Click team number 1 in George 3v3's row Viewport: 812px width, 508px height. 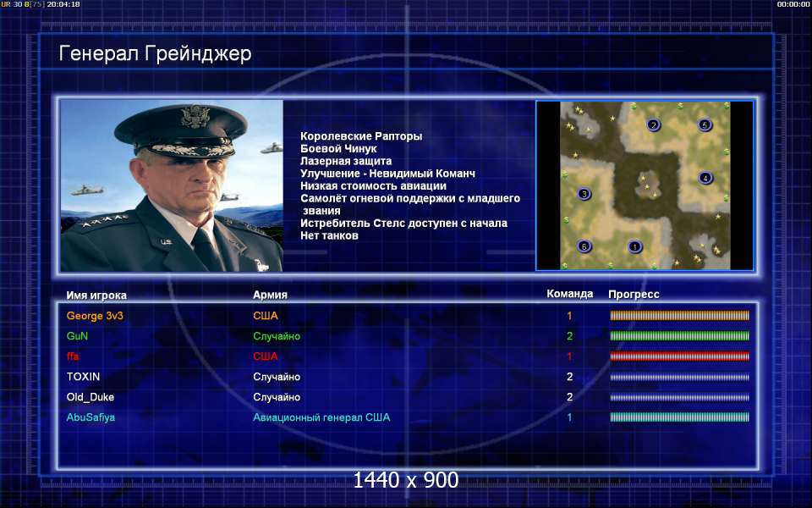coord(569,316)
